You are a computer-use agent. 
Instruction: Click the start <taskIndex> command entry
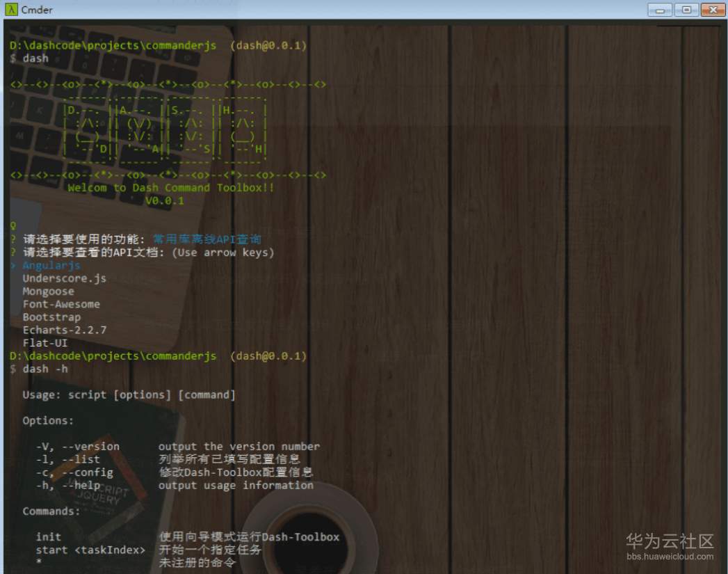[x=89, y=549]
